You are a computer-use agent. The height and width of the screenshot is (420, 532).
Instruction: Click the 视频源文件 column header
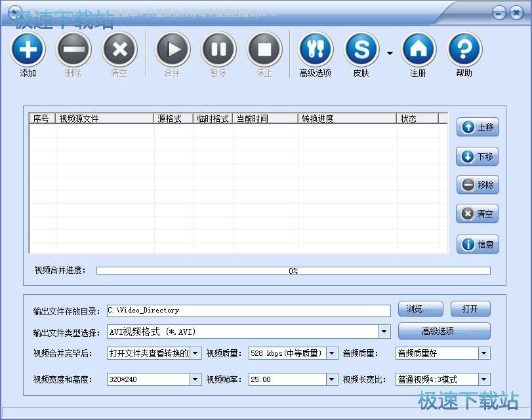(105, 119)
